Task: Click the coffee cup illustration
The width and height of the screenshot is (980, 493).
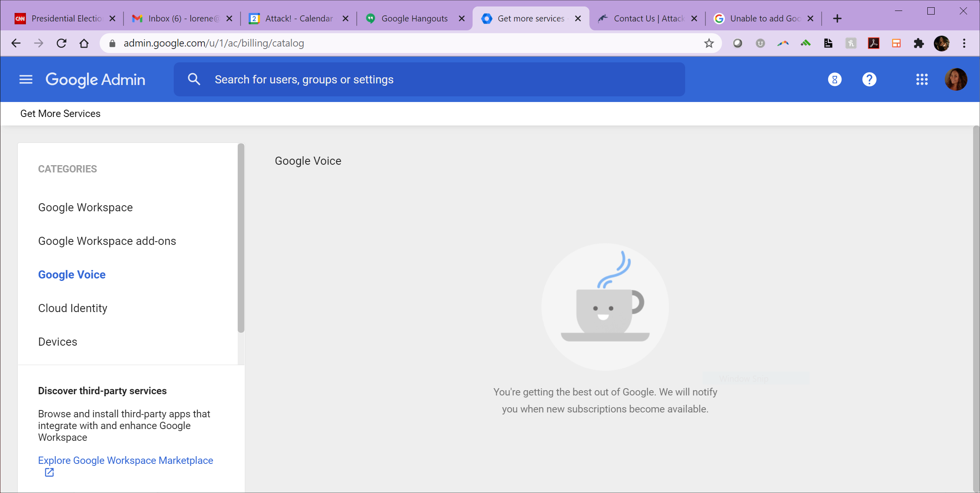Action: tap(605, 306)
